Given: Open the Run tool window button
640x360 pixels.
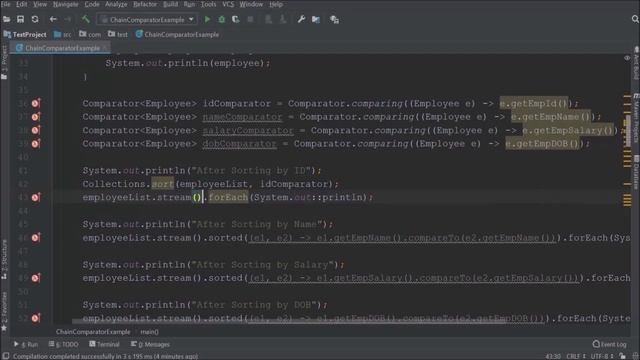Looking at the screenshot, I should [26, 344].
